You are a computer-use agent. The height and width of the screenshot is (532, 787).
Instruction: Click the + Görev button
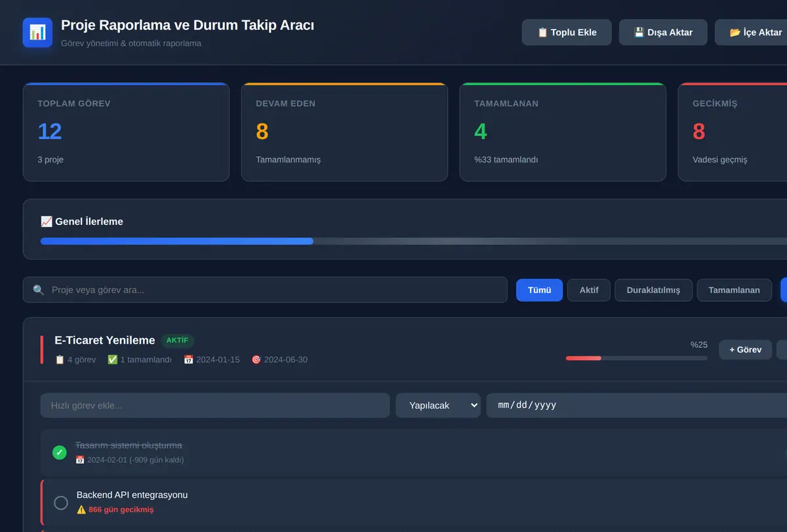tap(746, 350)
